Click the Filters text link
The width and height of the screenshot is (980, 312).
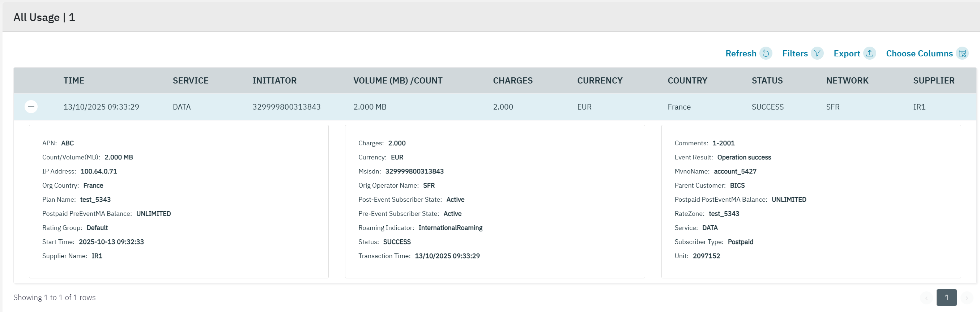(794, 53)
